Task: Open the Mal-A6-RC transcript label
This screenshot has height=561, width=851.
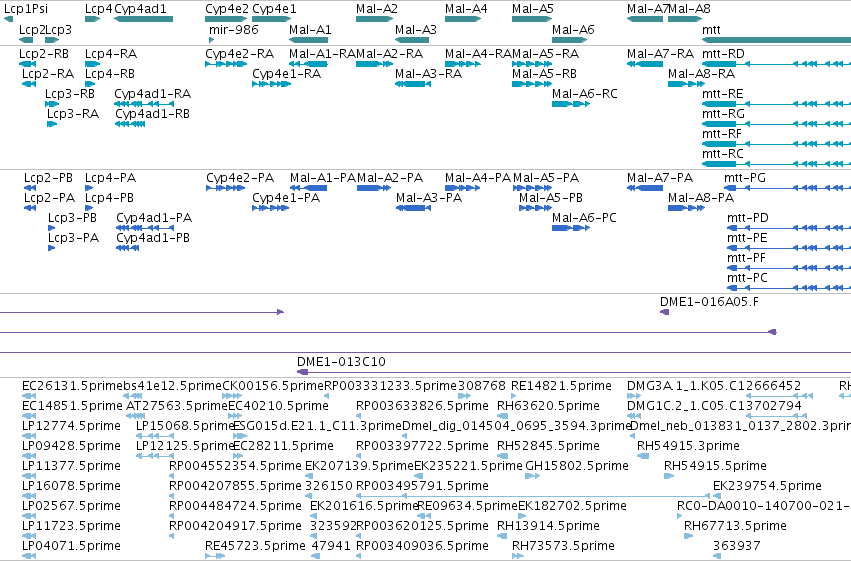Action: click(585, 94)
